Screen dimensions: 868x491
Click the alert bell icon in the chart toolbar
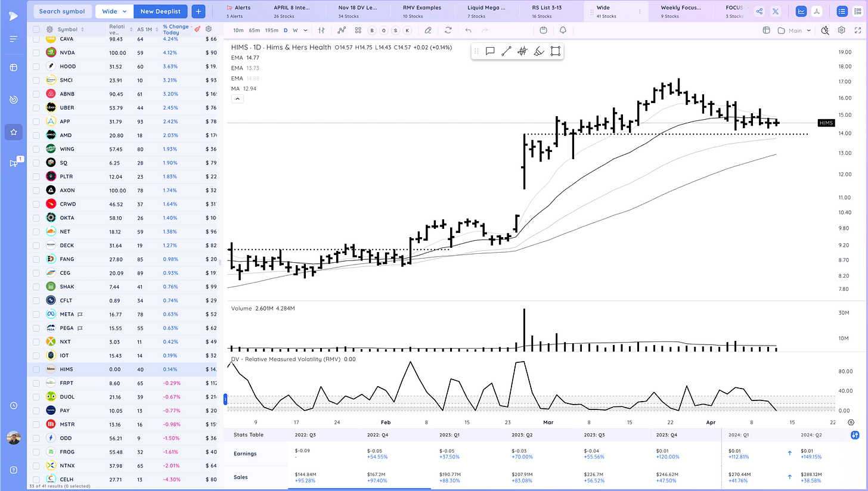click(x=563, y=30)
